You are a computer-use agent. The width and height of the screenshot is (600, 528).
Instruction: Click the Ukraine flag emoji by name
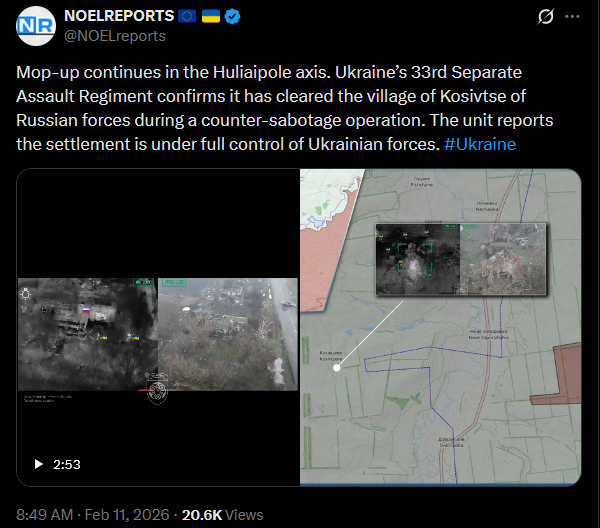point(211,16)
